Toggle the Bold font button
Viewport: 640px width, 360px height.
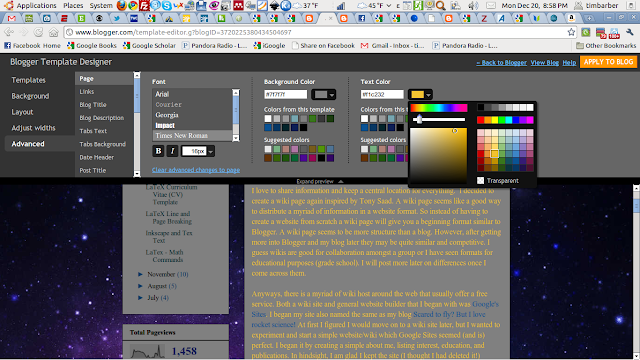coord(158,151)
